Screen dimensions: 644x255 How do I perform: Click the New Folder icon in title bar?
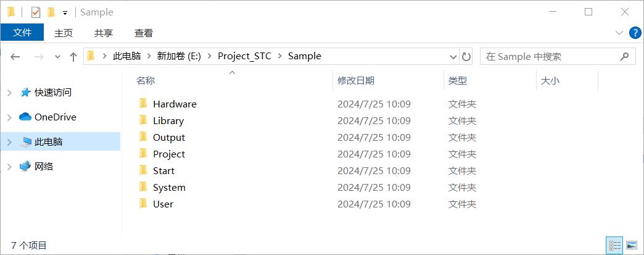pos(51,12)
